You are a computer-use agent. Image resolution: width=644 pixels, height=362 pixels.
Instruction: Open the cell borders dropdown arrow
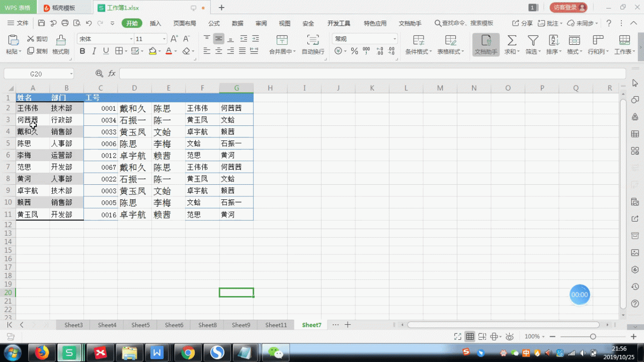126,51
